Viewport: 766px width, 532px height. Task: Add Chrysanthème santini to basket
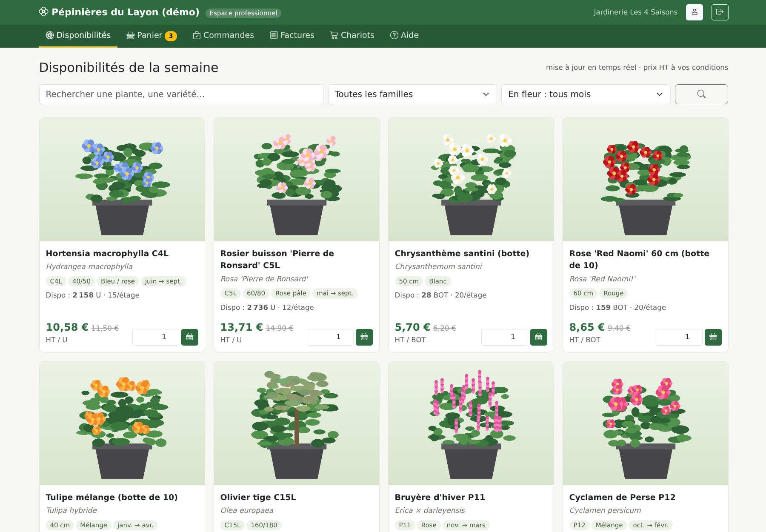pos(539,337)
